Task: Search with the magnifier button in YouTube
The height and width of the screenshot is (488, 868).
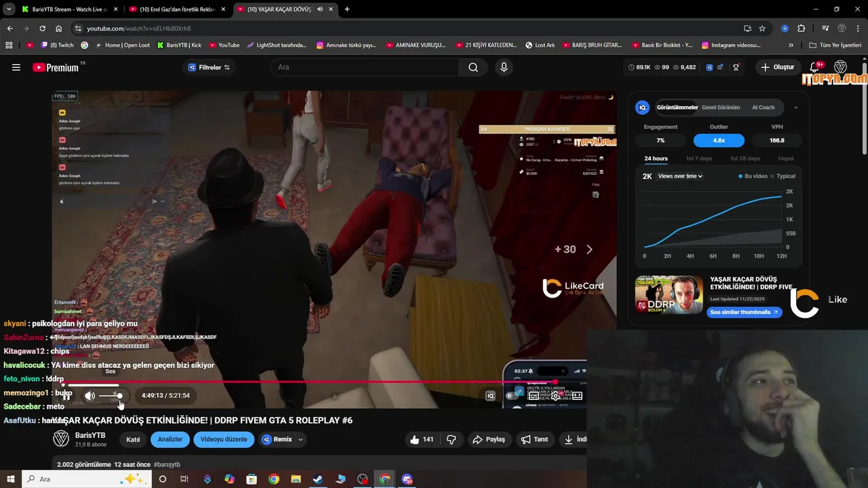Action: tap(473, 67)
